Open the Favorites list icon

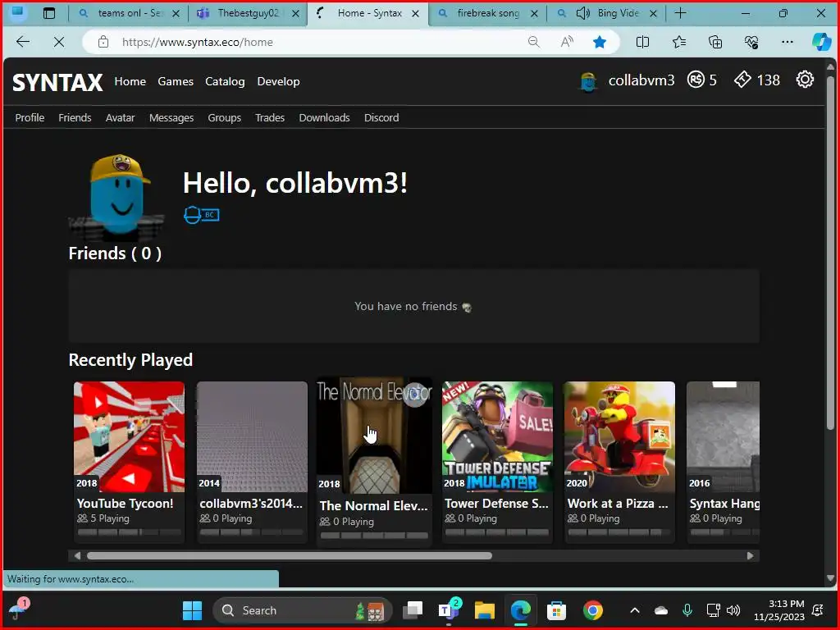click(x=678, y=42)
